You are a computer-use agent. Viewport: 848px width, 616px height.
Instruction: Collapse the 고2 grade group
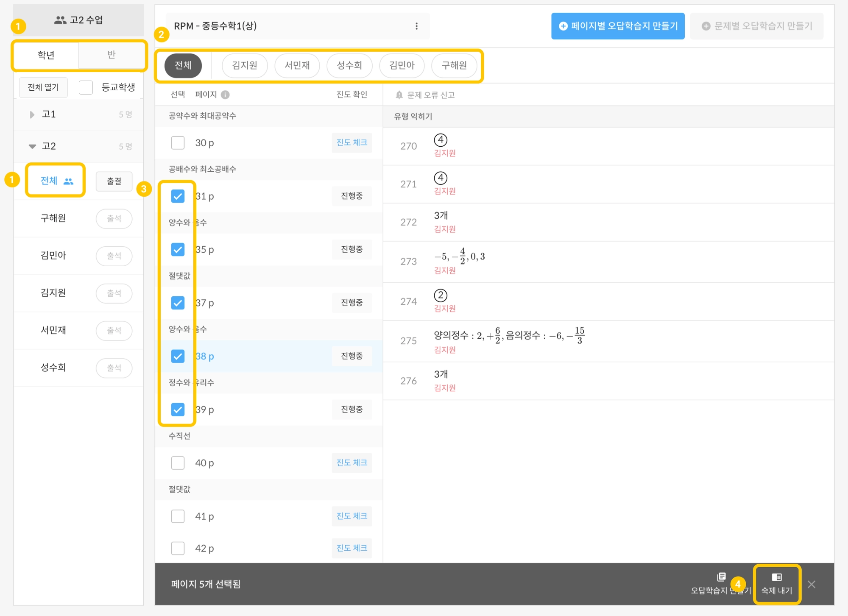tap(32, 146)
